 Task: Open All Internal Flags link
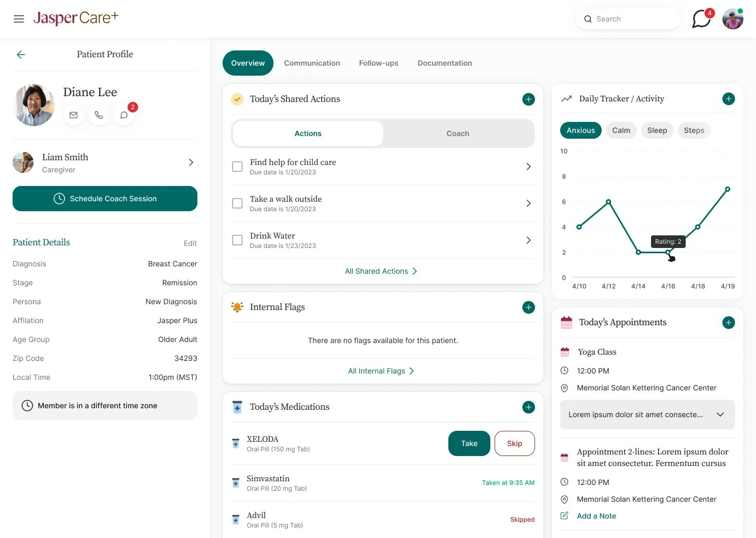[381, 371]
